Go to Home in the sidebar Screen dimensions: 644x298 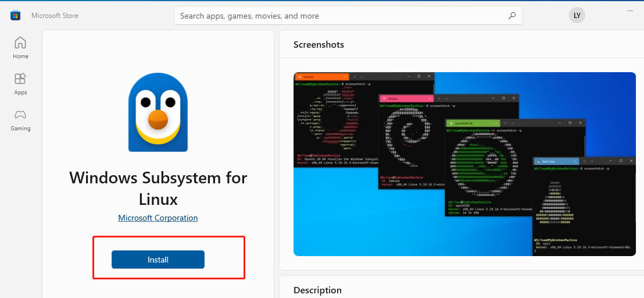pos(20,48)
